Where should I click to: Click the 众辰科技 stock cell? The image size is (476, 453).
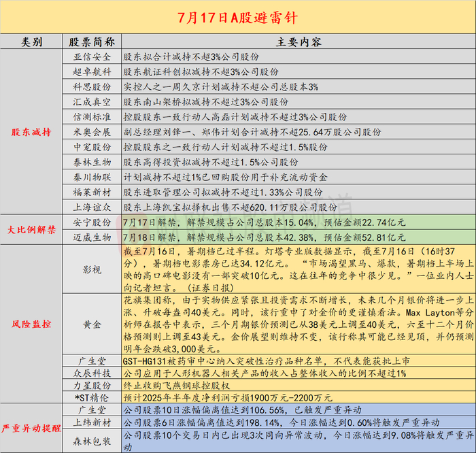(92, 373)
